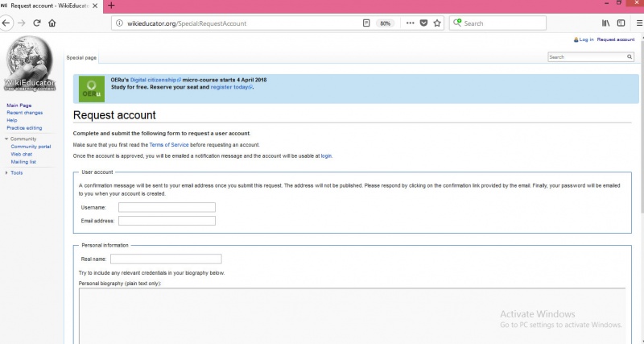Click the Personal biography text area
Viewport: 644px width, 344px height.
[x=352, y=316]
